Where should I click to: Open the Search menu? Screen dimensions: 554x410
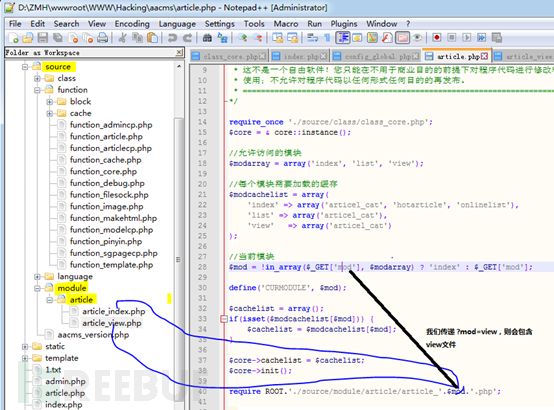[x=66, y=24]
